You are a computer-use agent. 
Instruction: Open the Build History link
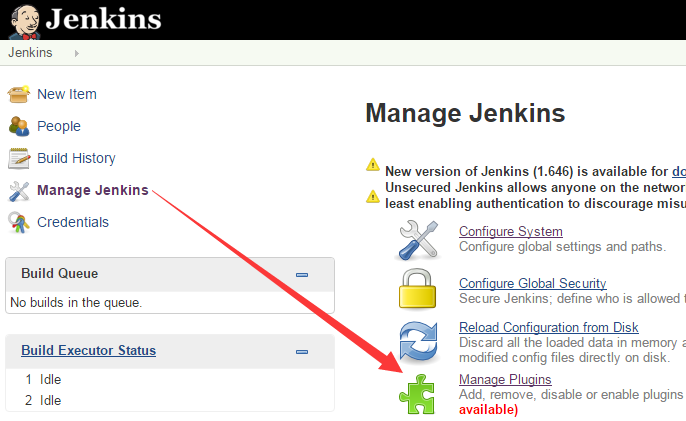77,158
